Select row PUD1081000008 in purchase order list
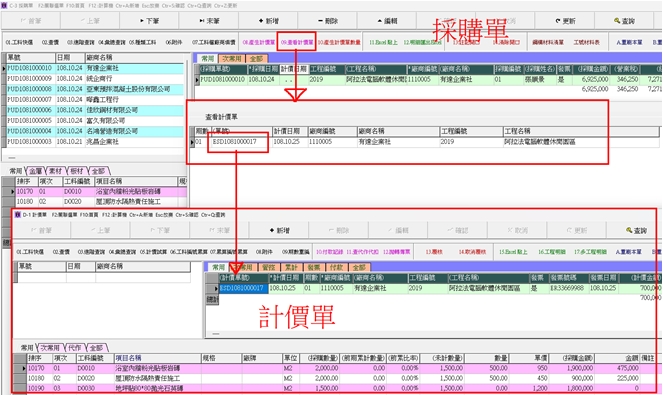The width and height of the screenshot is (663, 395). (x=95, y=89)
